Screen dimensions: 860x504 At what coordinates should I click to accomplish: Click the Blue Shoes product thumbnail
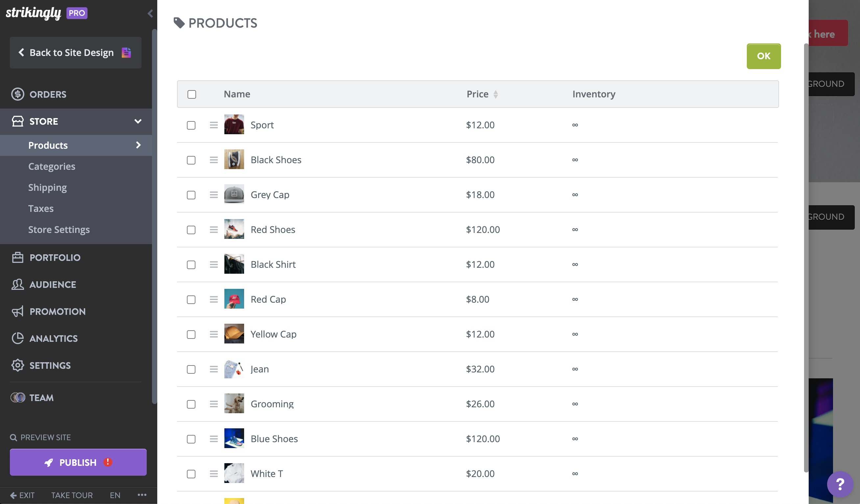pyautogui.click(x=234, y=438)
